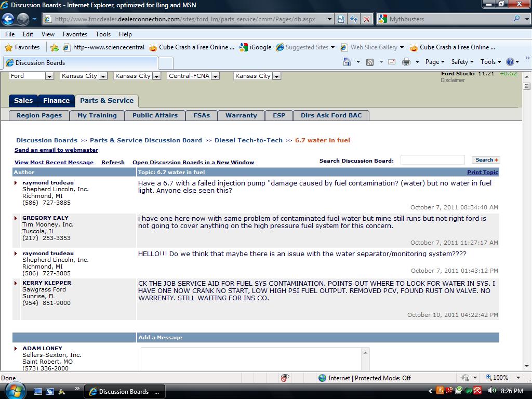Screen dimensions: 532x399
Task: Open the http--www.sciencecentral favorite
Action: pos(104,47)
